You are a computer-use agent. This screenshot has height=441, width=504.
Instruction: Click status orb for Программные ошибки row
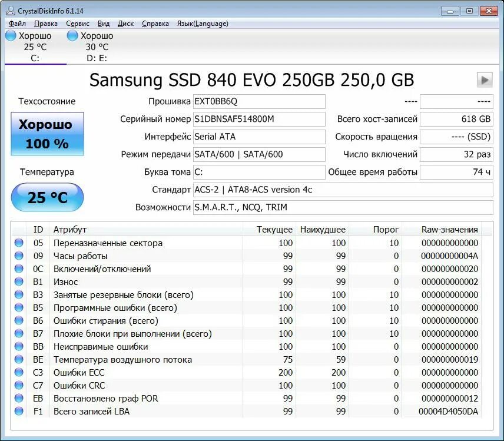pyautogui.click(x=19, y=307)
